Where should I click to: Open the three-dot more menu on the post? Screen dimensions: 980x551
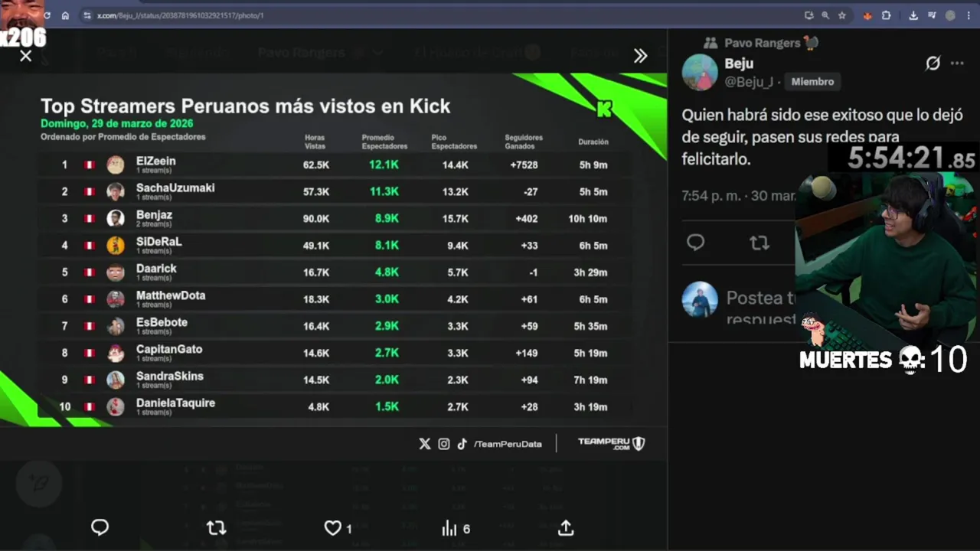click(x=957, y=64)
